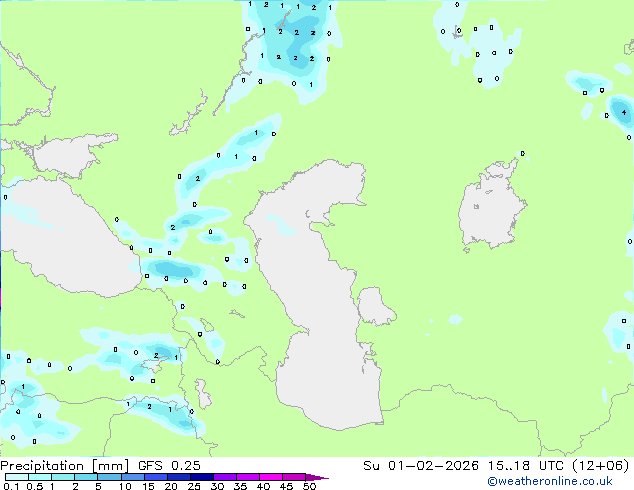Click the legend tick label '0.5'
The width and height of the screenshot is (634, 490).
point(35,486)
